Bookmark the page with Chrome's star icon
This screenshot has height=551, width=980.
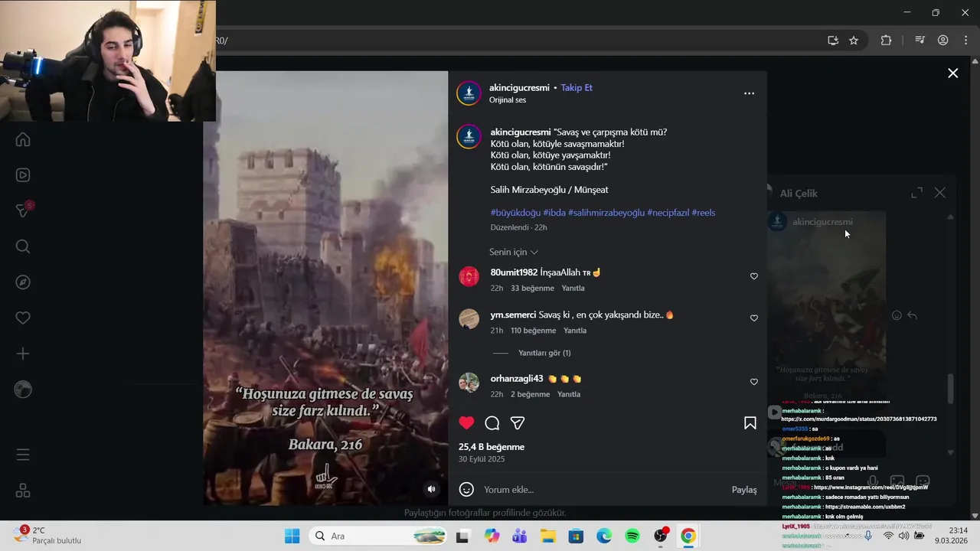tap(854, 41)
